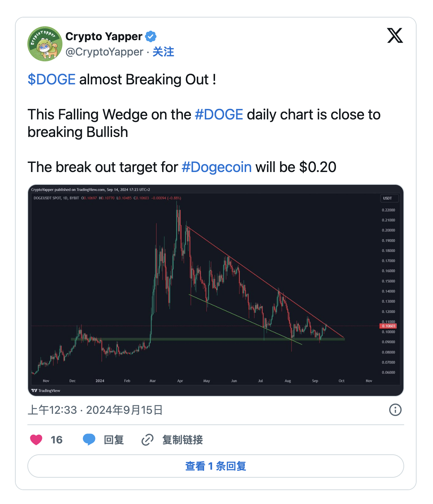The height and width of the screenshot is (504, 433).
Task: Click the X logo in the corner
Action: [x=395, y=36]
